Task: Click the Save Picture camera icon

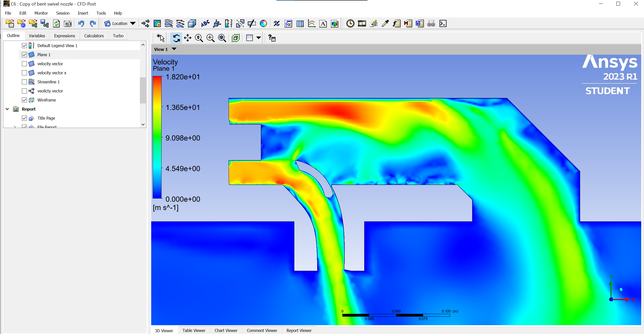Action: (68, 24)
